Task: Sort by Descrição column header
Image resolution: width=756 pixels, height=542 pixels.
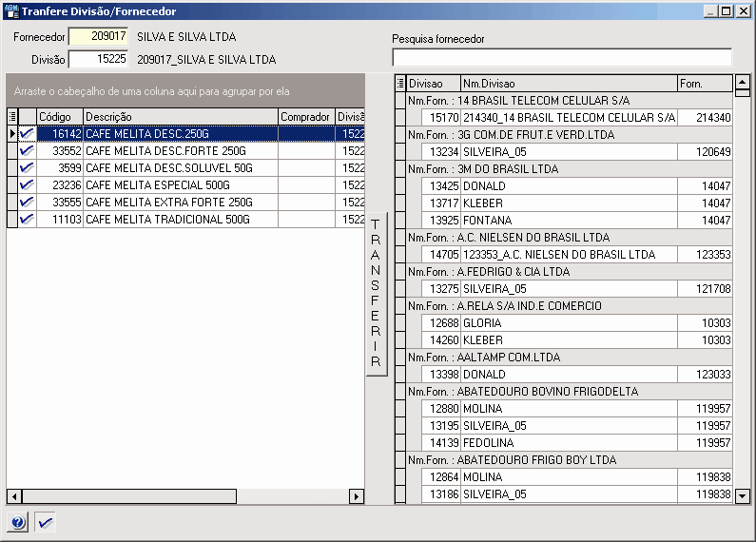Action: pos(181,116)
